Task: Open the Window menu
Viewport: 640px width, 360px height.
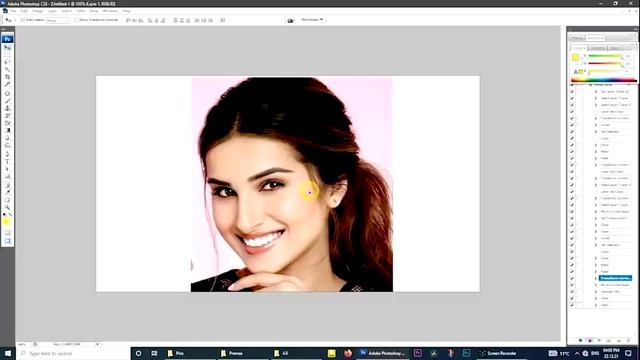Action: (x=110, y=11)
